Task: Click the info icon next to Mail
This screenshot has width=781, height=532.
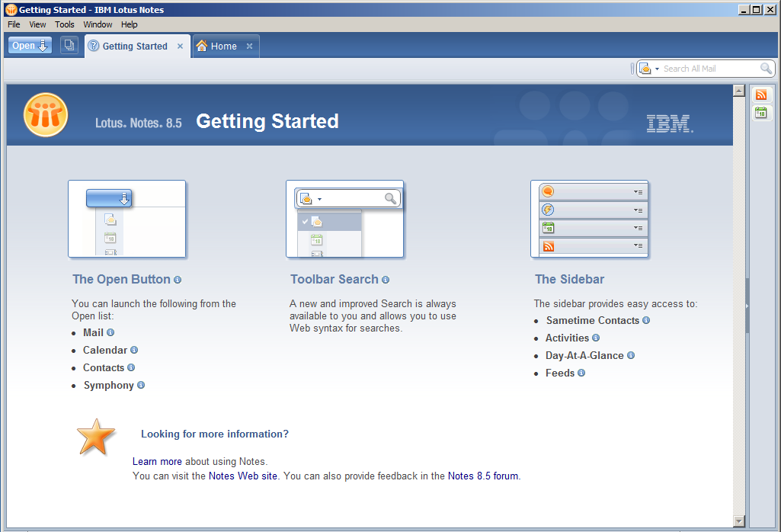Action: 110,332
